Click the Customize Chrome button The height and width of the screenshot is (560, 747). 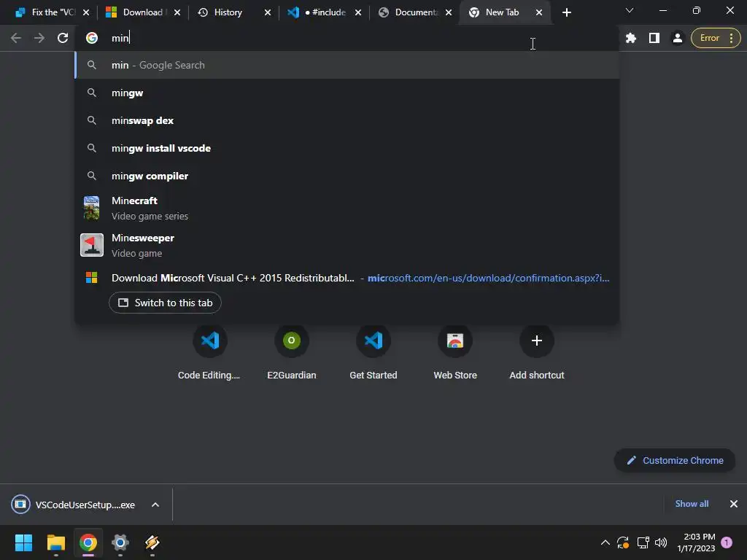[x=675, y=461]
